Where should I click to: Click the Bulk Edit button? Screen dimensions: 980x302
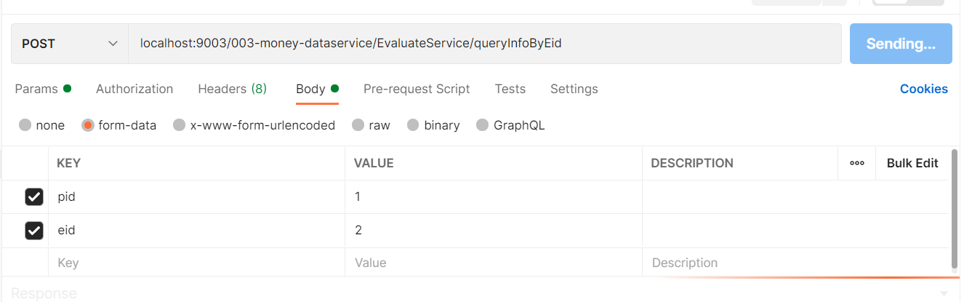[912, 163]
